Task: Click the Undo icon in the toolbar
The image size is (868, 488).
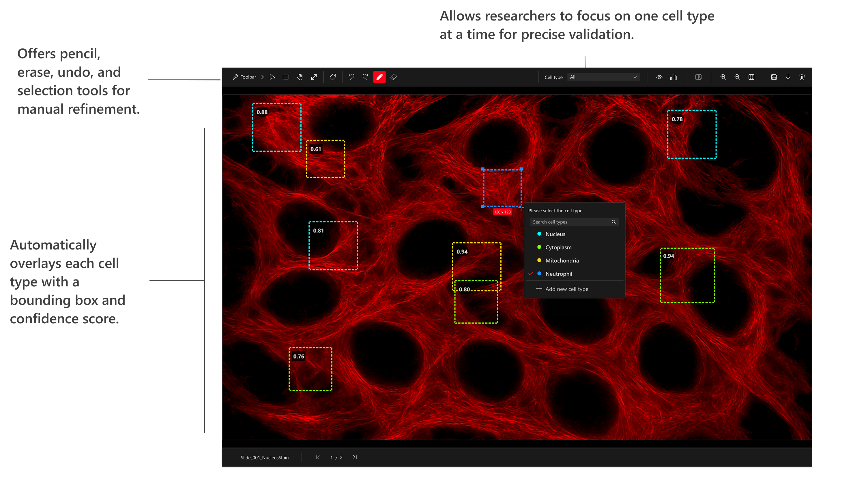Action: [x=351, y=77]
